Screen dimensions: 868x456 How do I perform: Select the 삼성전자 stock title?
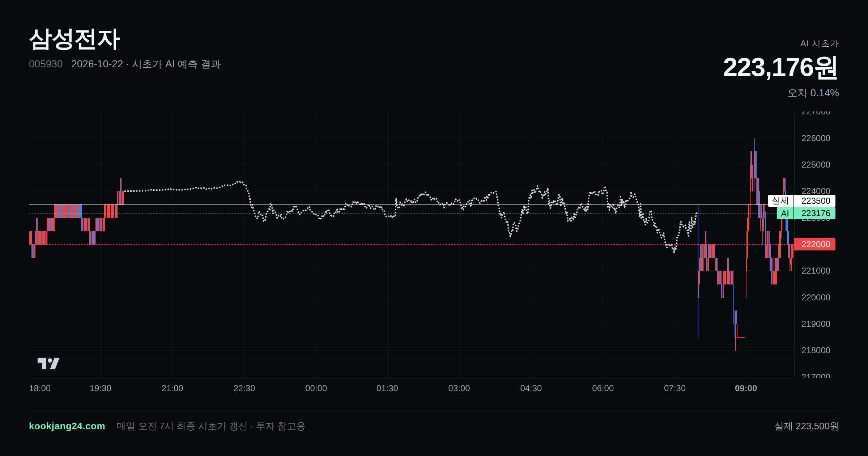(x=75, y=39)
